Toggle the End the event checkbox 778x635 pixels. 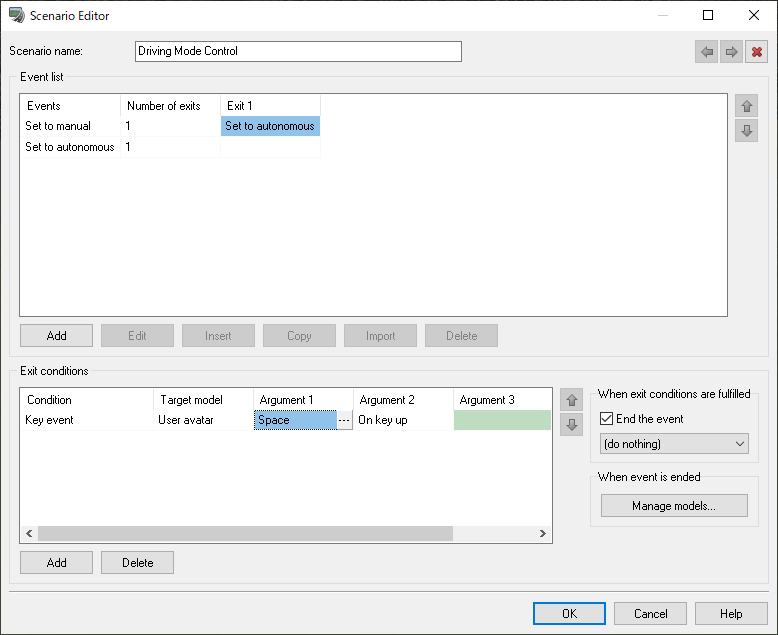[606, 419]
